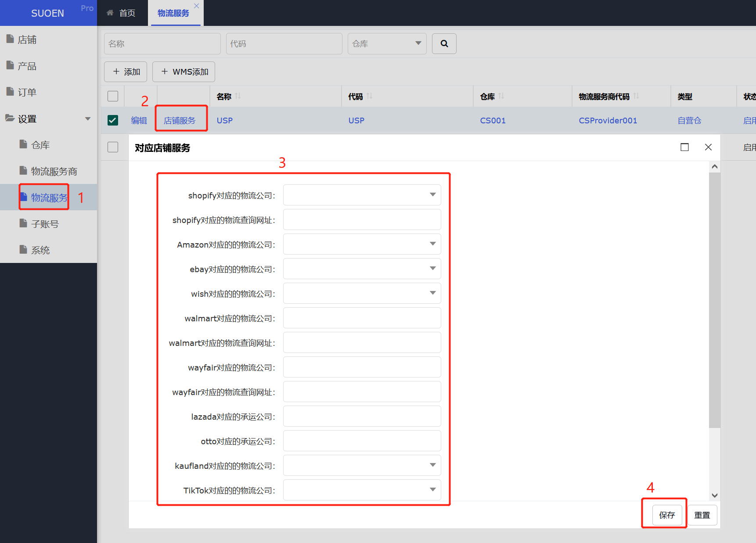The height and width of the screenshot is (543, 756).
Task: Click wayfair对应的物流公司 input
Action: click(362, 367)
